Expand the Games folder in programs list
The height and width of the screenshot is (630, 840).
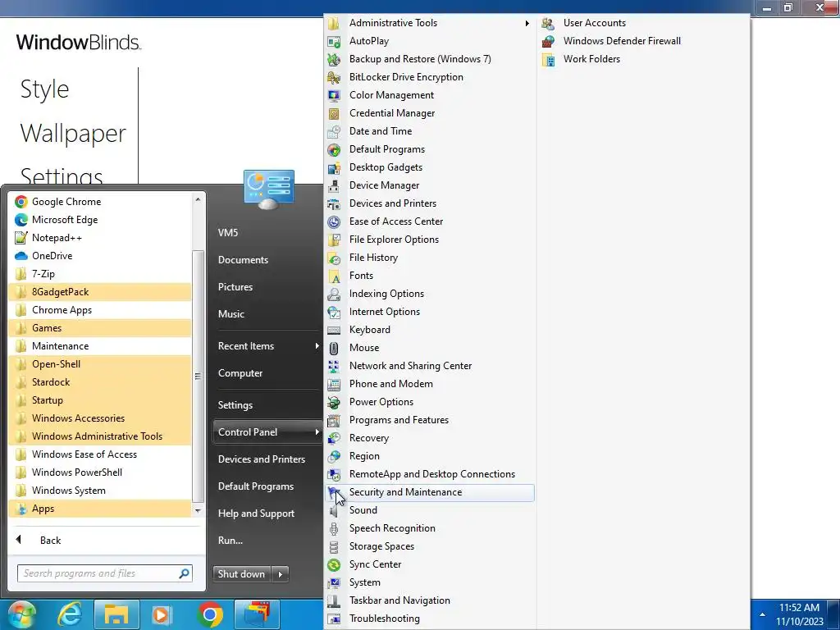point(100,328)
